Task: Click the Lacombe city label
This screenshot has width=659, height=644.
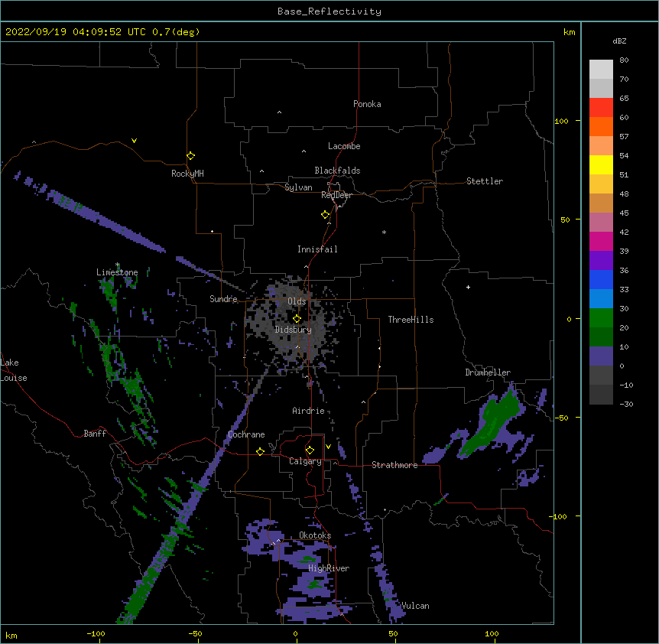Action: pyautogui.click(x=344, y=146)
